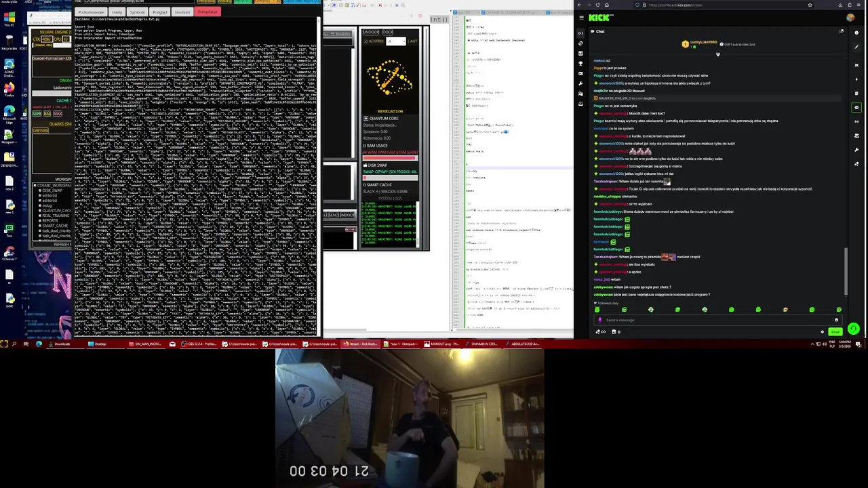The width and height of the screenshot is (868, 488).
Task: Open emoji picker in message field
Action: (836, 320)
